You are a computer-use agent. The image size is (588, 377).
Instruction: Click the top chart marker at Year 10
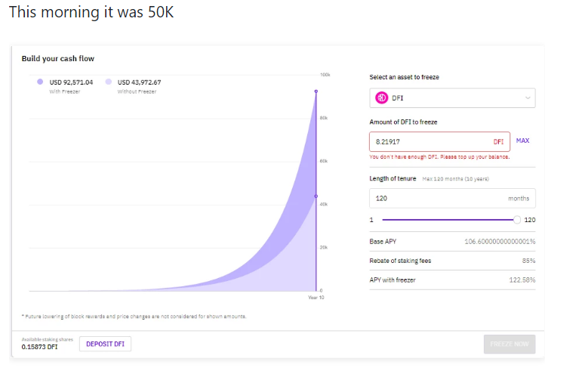pyautogui.click(x=316, y=91)
